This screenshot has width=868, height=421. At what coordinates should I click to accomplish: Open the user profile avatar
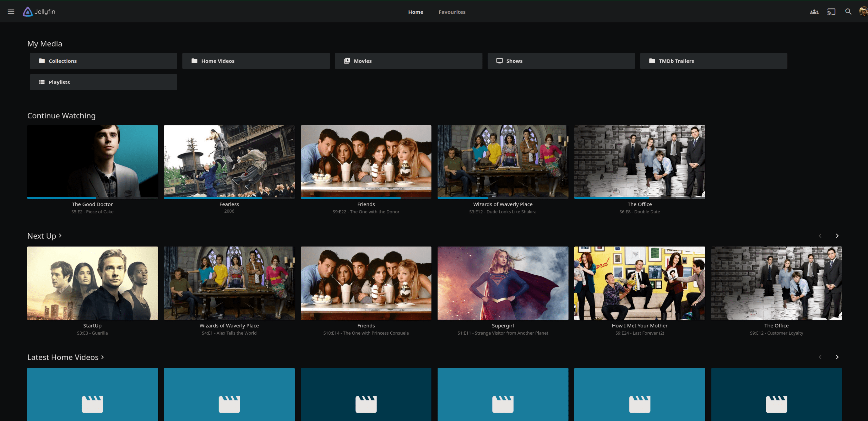point(863,12)
